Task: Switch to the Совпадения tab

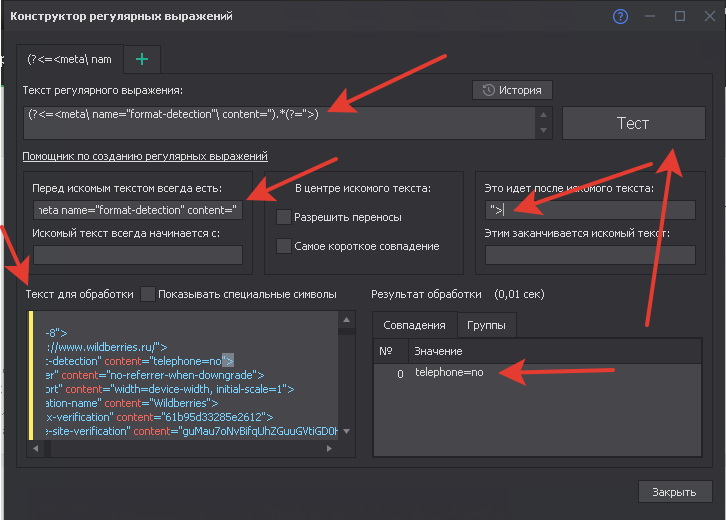Action: pyautogui.click(x=414, y=325)
